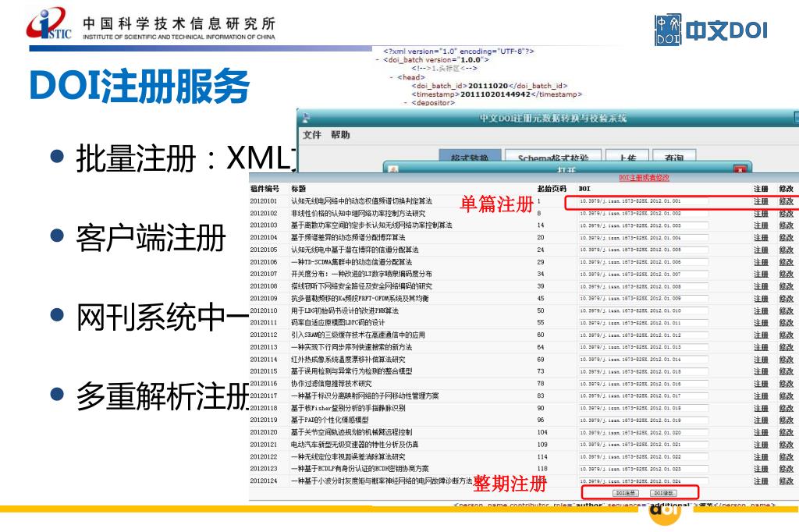Select title 基于频谱差异的动态频谱分配博弈算法
The width and height of the screenshot is (799, 532).
(348, 238)
